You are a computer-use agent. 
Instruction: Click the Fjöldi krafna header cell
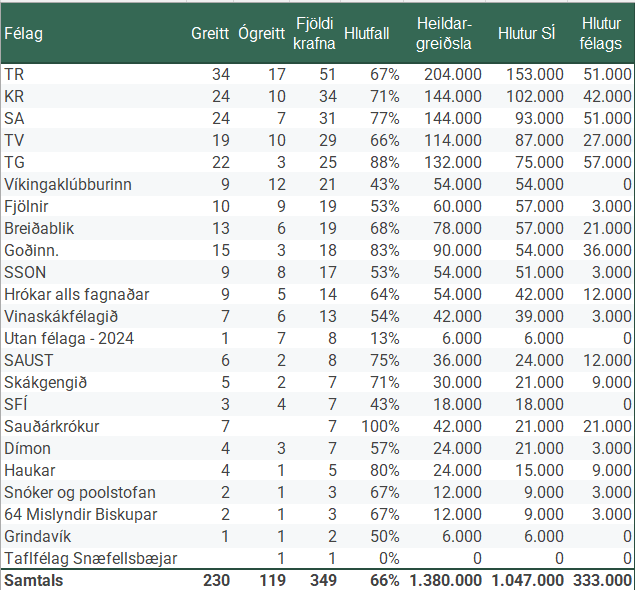point(315,33)
